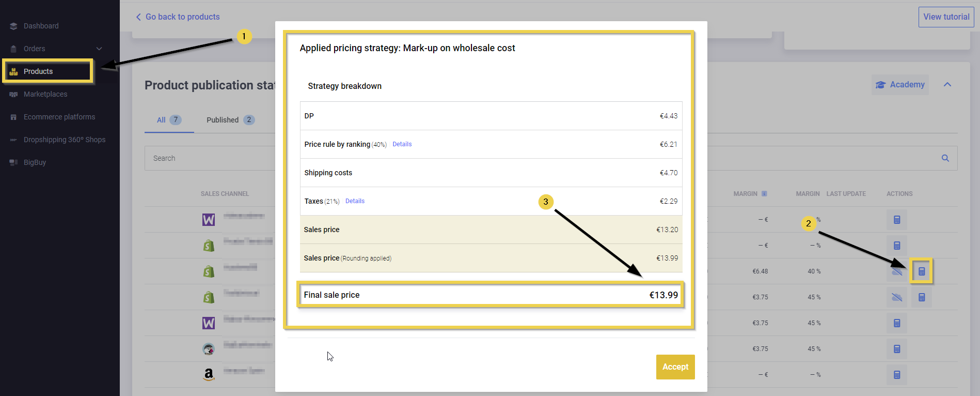
Task: Click the calculator icon in first product row
Action: [897, 220]
